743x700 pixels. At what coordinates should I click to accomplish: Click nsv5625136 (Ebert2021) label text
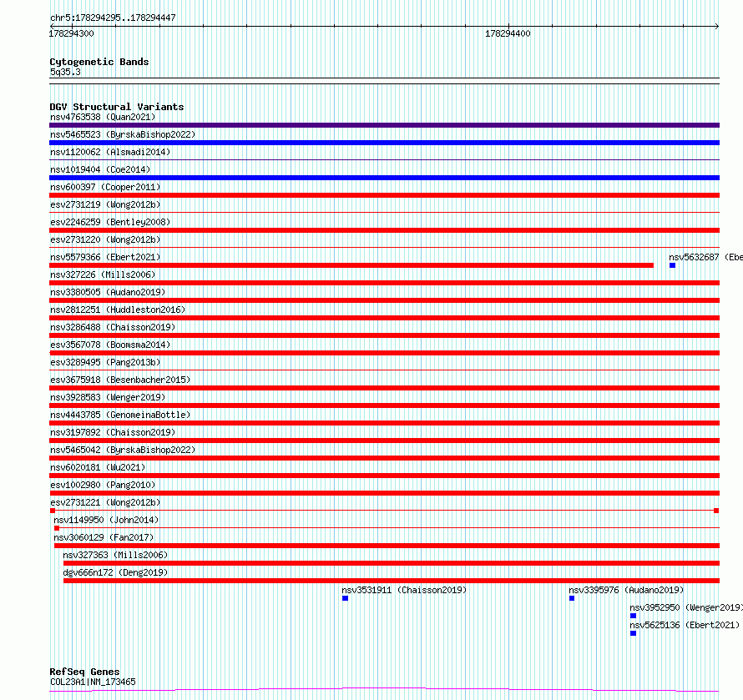[685, 625]
